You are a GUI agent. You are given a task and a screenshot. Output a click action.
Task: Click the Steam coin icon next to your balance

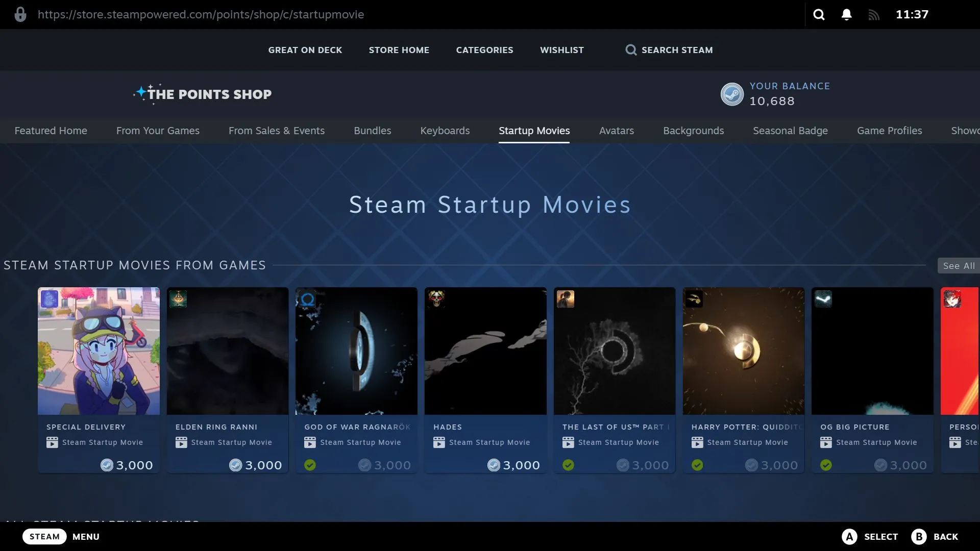[x=732, y=94]
